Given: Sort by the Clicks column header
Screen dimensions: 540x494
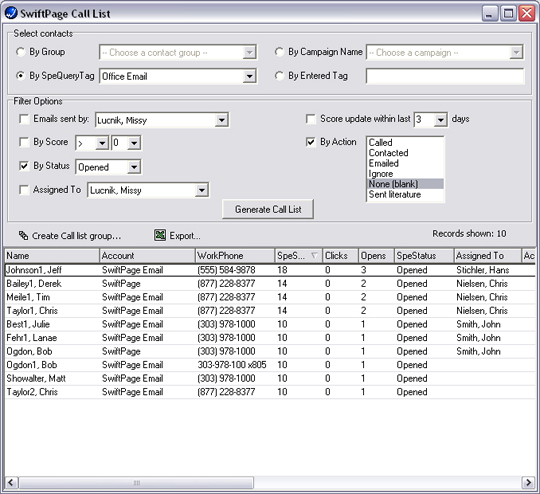Looking at the screenshot, I should (340, 256).
